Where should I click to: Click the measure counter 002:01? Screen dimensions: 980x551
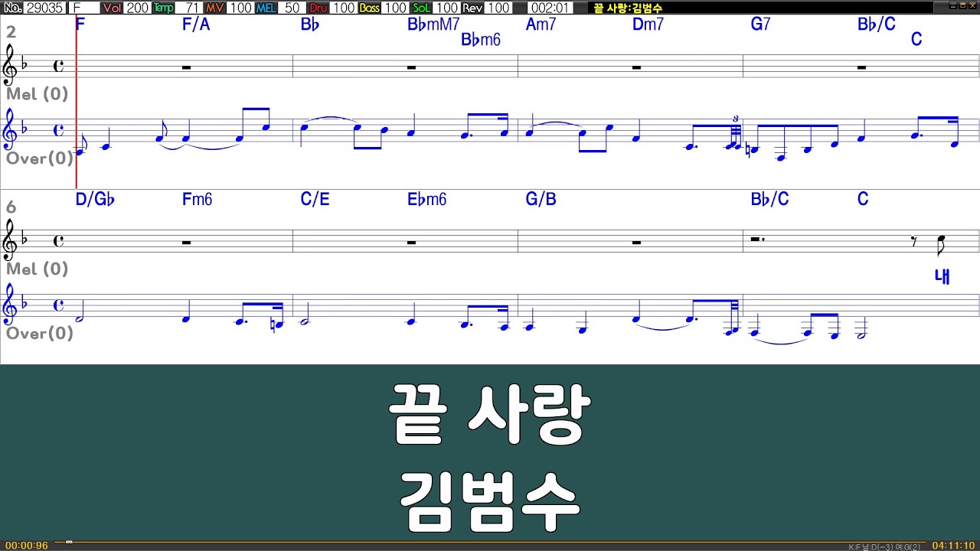tap(550, 8)
